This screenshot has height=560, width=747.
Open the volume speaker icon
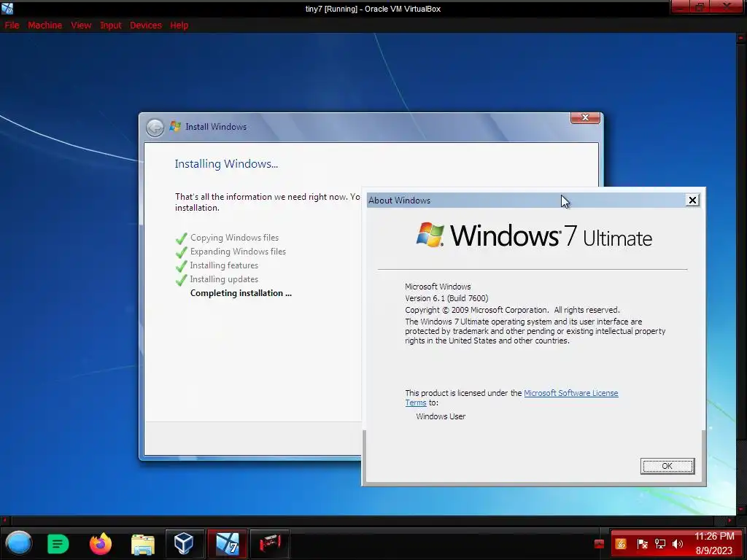coord(678,544)
